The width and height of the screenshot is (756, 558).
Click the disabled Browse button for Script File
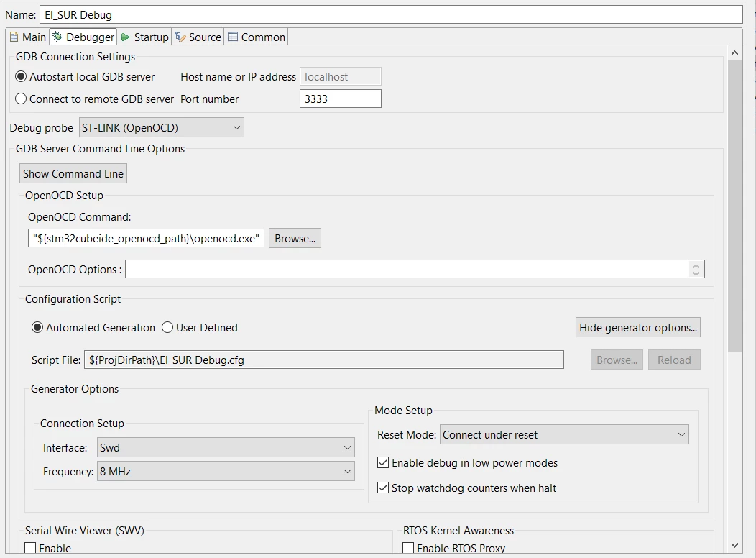617,360
